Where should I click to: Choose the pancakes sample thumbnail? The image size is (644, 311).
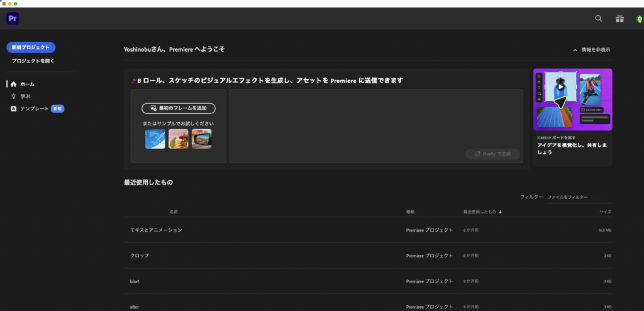[x=178, y=139]
